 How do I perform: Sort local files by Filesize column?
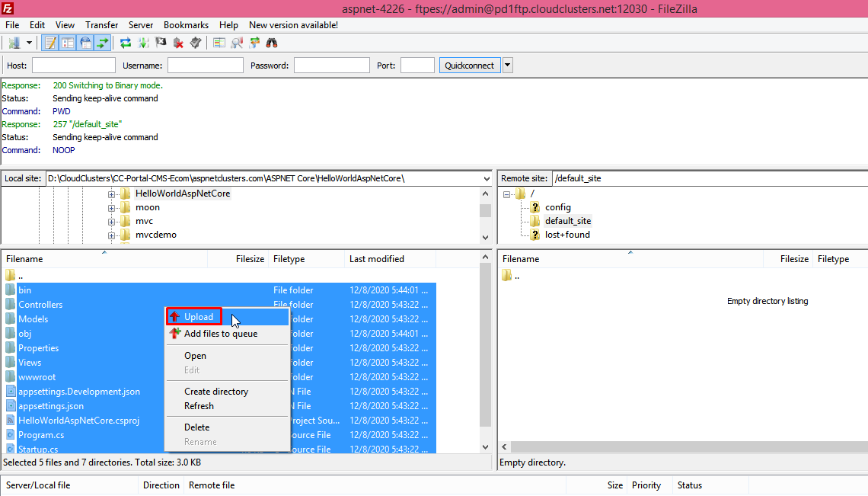[x=238, y=259]
